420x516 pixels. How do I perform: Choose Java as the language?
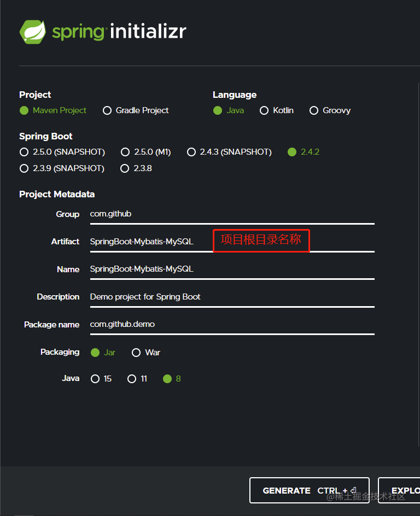point(229,110)
